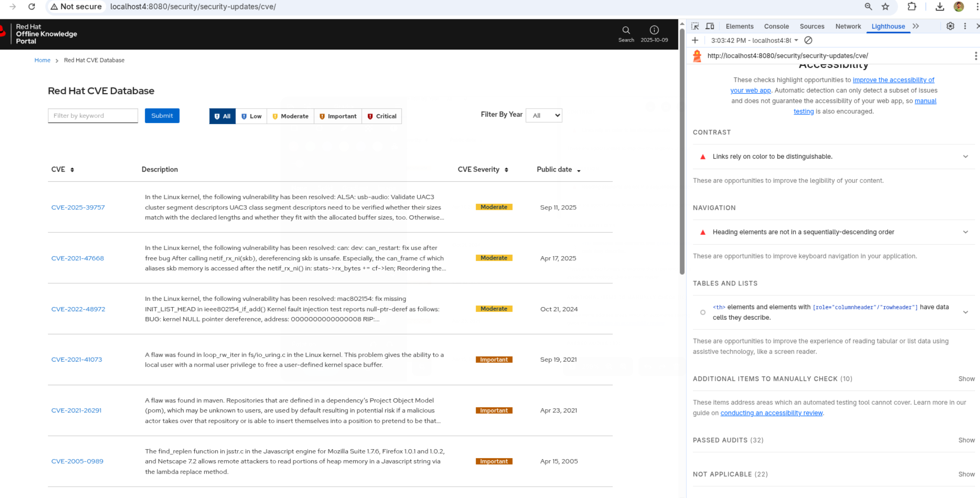Toggle the device toolbar icon
Viewport: 980px width, 498px height.
(710, 26)
